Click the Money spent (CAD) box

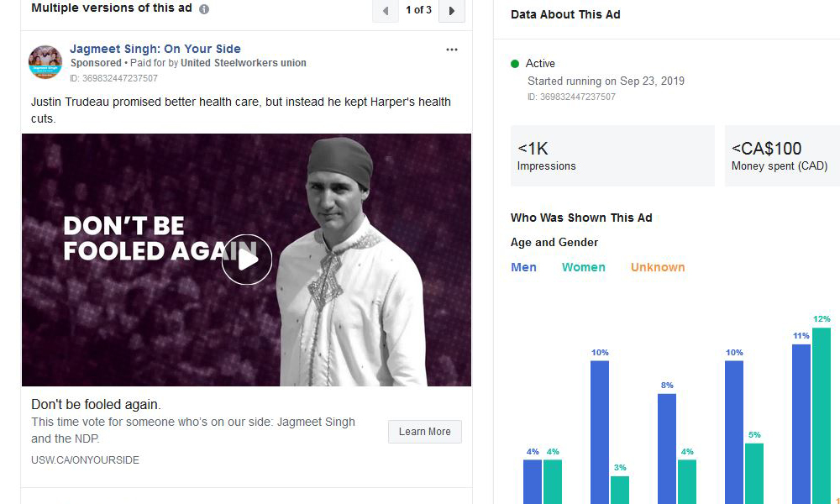click(x=782, y=156)
